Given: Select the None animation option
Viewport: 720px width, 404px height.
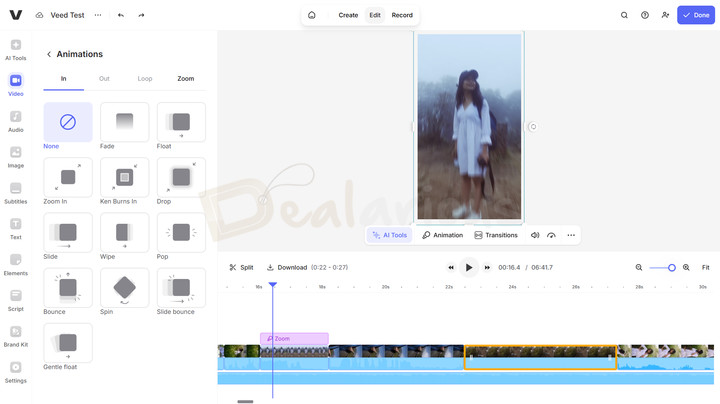Looking at the screenshot, I should point(68,122).
